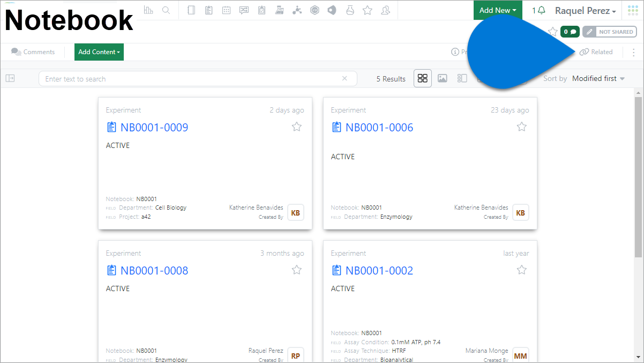Click the scrollbar down arrow
The image size is (644, 363).
tap(638, 357)
